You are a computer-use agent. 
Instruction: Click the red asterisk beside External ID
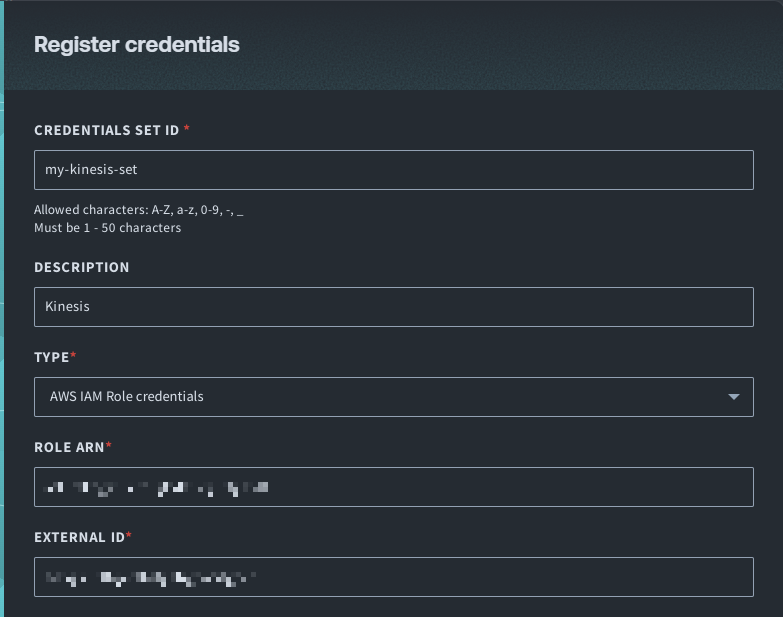coord(129,536)
